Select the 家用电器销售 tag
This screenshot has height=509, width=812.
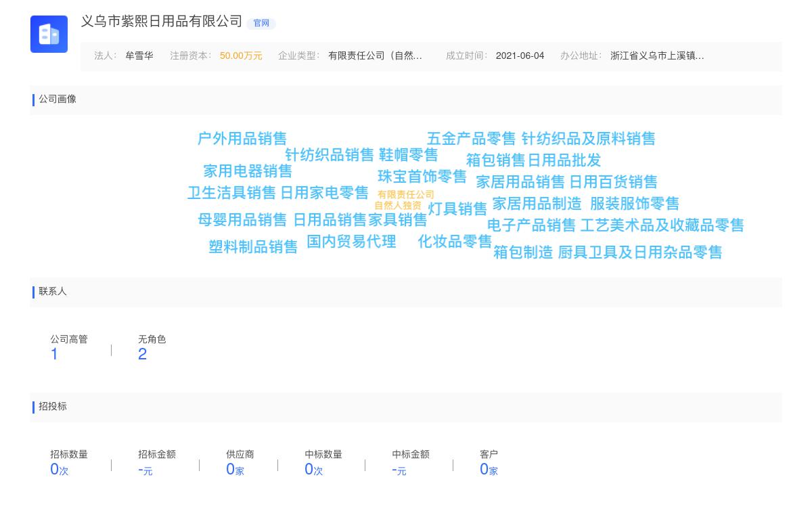(248, 171)
